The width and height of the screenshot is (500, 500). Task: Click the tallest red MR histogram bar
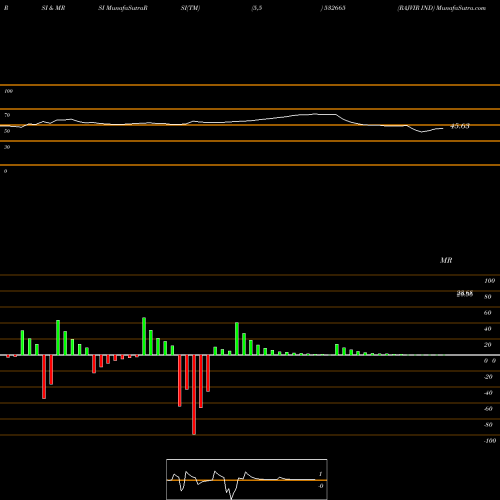coord(194,395)
